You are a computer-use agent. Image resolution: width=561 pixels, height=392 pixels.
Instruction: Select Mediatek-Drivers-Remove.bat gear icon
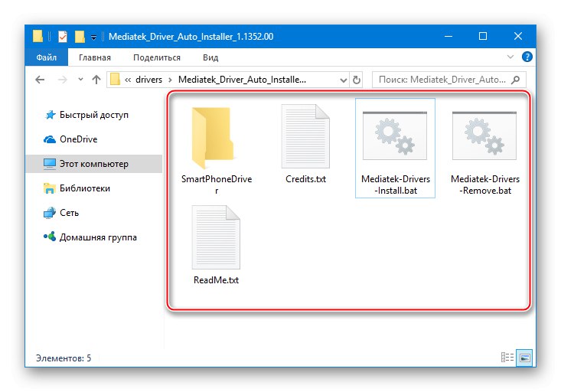(484, 136)
